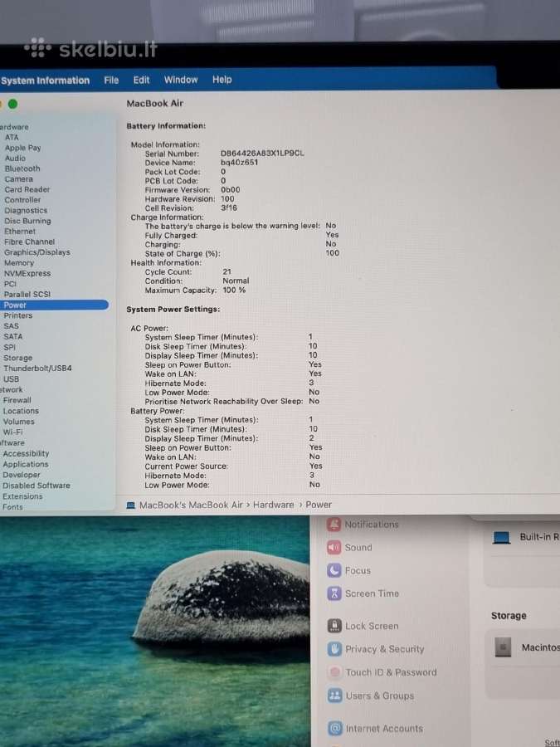Screen dimensions: 560x747
Task: Select Ethernet in the sidebar
Action: [20, 232]
